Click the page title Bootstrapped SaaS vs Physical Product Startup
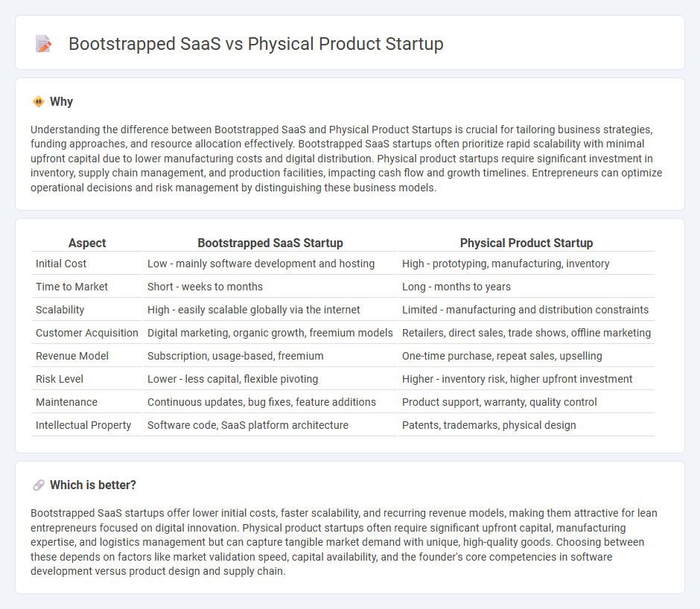 (256, 44)
